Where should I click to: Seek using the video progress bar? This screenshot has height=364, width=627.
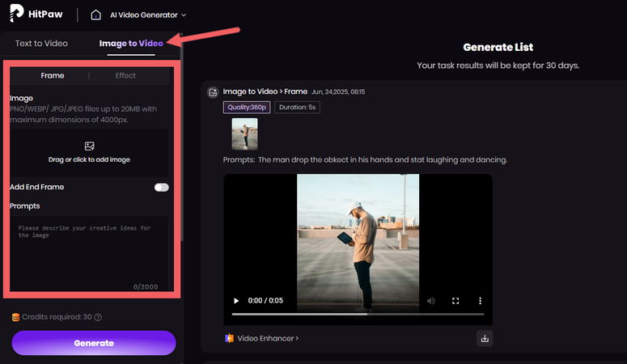pos(358,314)
